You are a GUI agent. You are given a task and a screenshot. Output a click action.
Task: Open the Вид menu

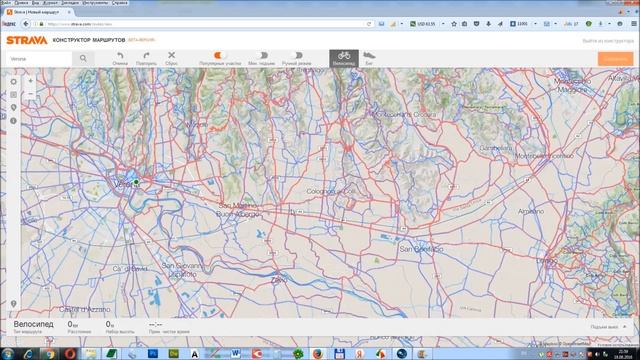(36, 2)
